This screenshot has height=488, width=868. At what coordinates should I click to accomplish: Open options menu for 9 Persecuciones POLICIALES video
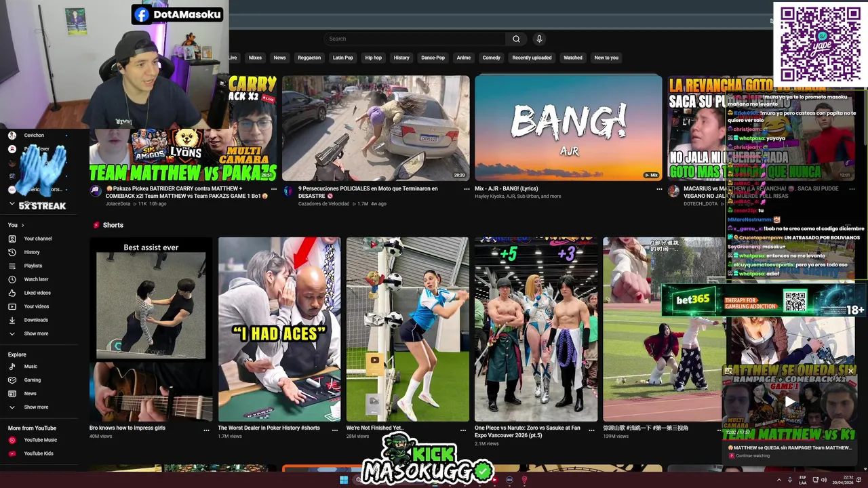coord(467,189)
